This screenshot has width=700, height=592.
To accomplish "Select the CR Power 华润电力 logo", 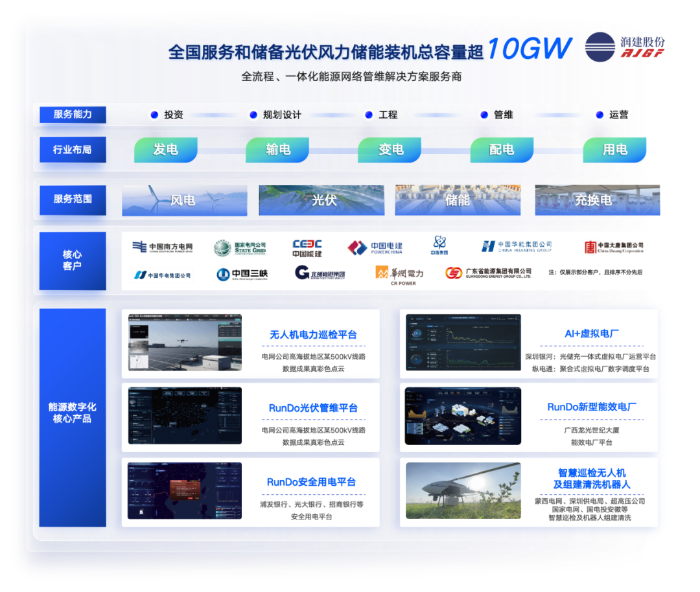I will (399, 275).
